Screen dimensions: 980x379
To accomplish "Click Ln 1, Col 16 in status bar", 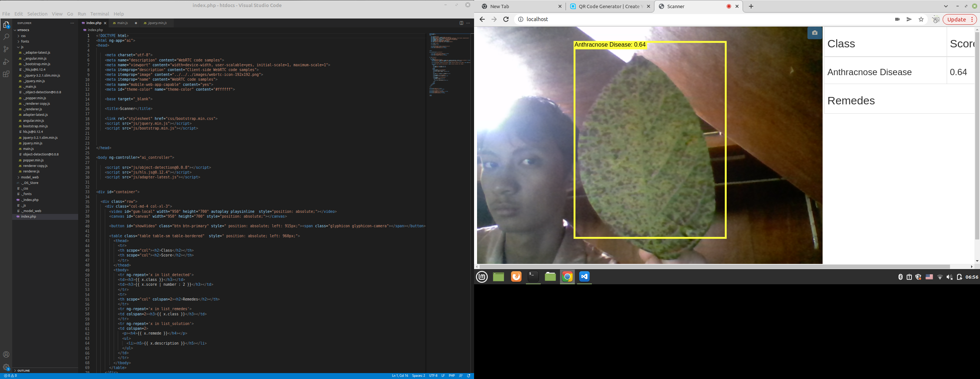I will tap(400, 376).
